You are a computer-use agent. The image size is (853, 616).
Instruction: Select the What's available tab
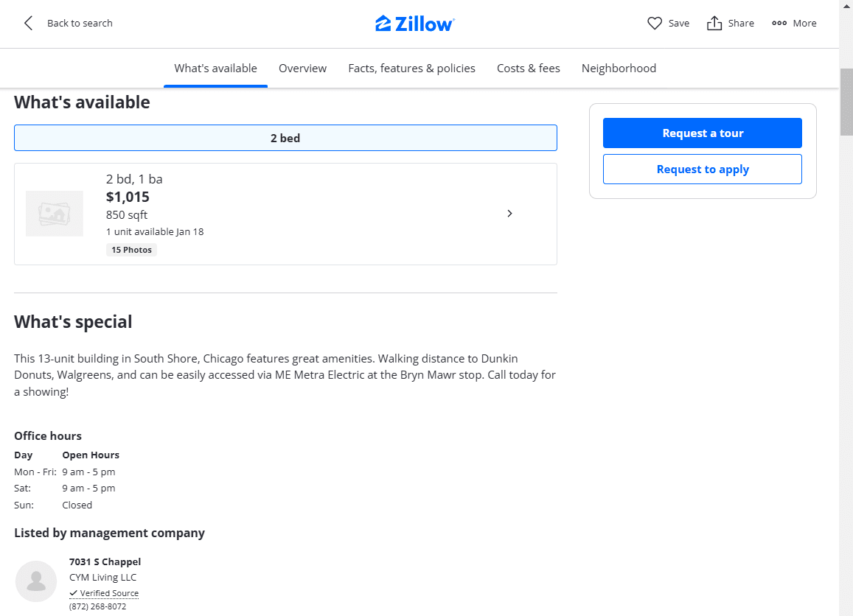pyautogui.click(x=215, y=69)
